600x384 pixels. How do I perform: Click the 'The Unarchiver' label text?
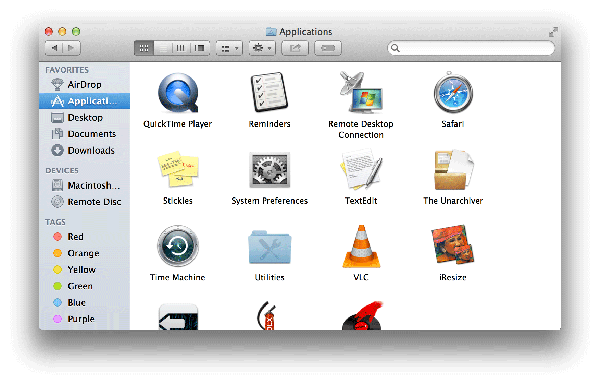[453, 201]
